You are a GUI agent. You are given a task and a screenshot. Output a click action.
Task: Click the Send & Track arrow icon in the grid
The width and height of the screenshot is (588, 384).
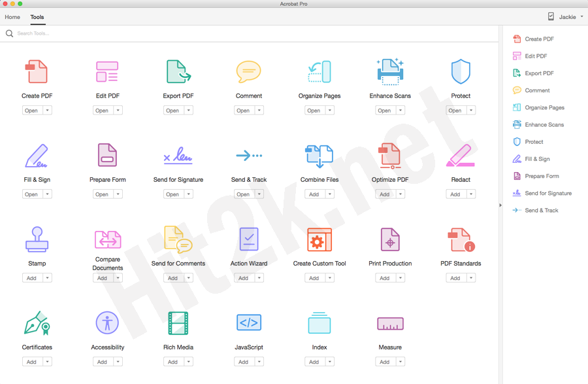click(x=249, y=155)
